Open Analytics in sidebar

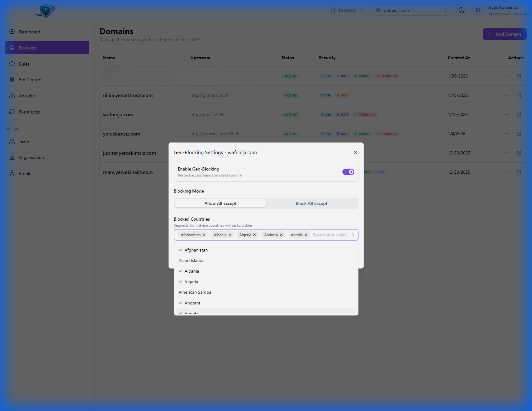47,96
